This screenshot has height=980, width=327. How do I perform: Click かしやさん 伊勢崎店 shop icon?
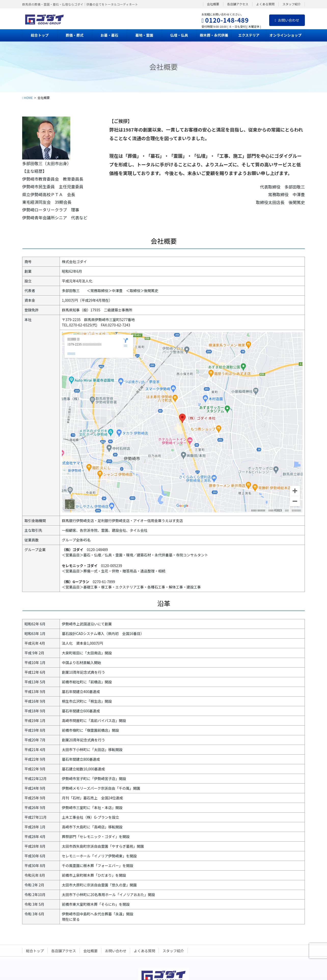[x=112, y=506]
